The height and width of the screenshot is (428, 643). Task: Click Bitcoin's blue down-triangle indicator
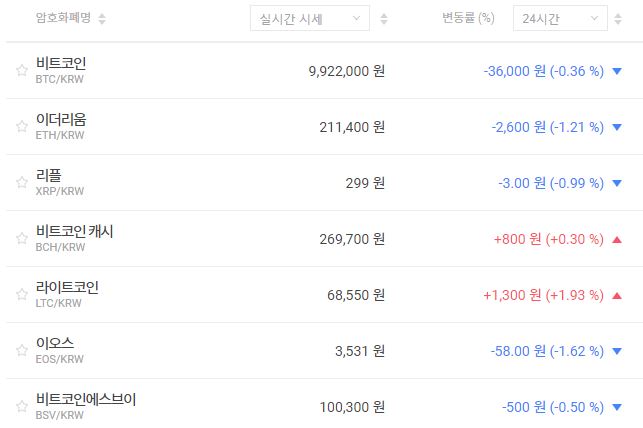click(616, 71)
